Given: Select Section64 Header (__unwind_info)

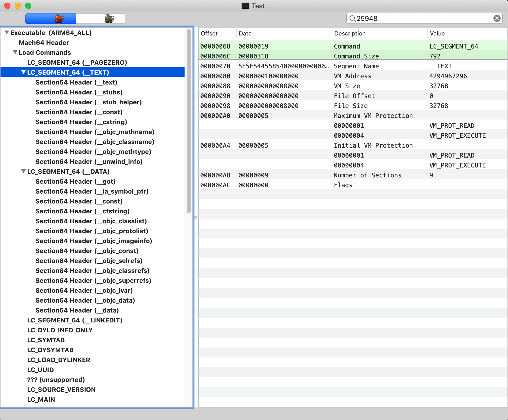Looking at the screenshot, I should pyautogui.click(x=89, y=161).
